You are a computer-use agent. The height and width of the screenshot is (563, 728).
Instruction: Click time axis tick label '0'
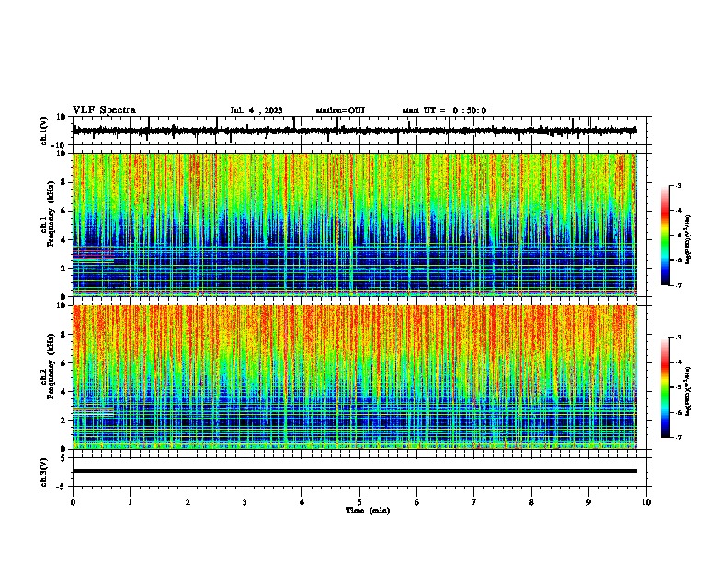[x=73, y=502]
